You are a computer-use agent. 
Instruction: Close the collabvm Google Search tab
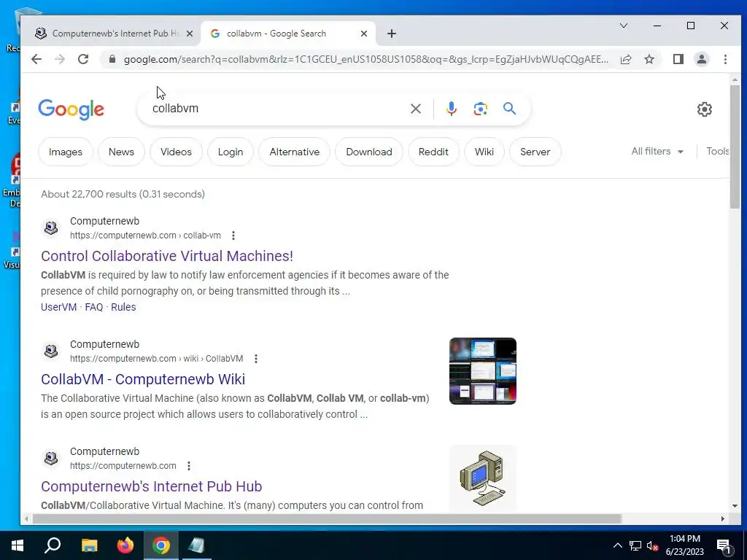363,34
